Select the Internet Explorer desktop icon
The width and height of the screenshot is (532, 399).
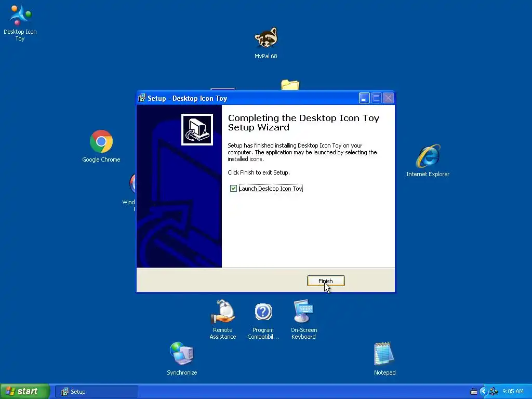pos(428,161)
